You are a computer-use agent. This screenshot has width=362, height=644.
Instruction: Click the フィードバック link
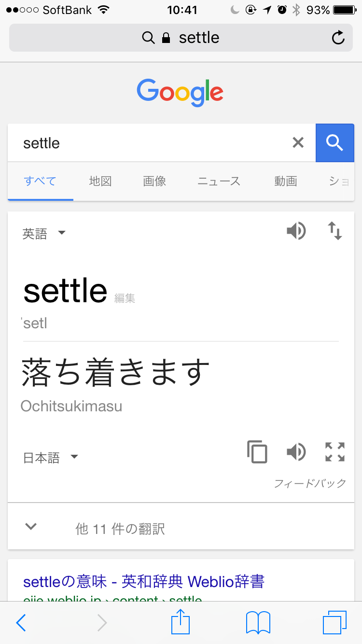(x=310, y=483)
